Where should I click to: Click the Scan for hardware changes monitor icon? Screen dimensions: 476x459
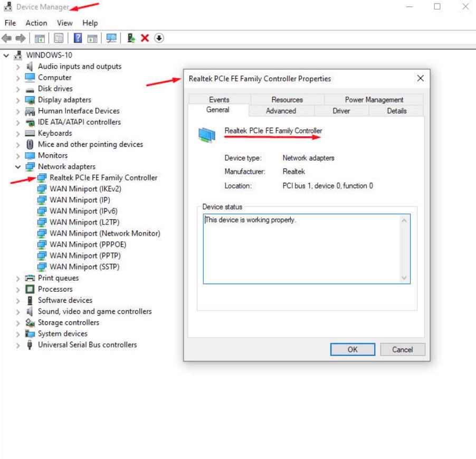click(x=111, y=38)
